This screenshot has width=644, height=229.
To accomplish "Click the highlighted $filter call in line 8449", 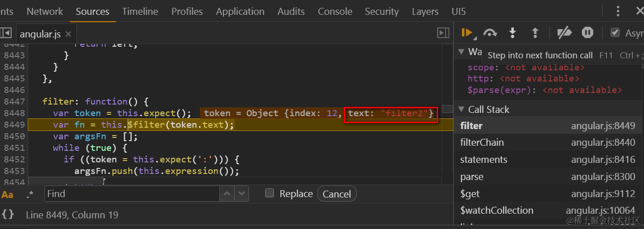I will (x=181, y=124).
